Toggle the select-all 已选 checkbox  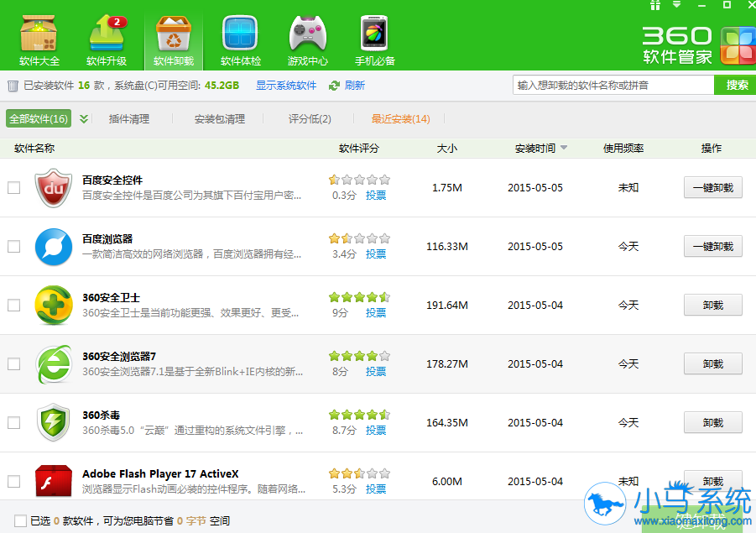click(20, 521)
